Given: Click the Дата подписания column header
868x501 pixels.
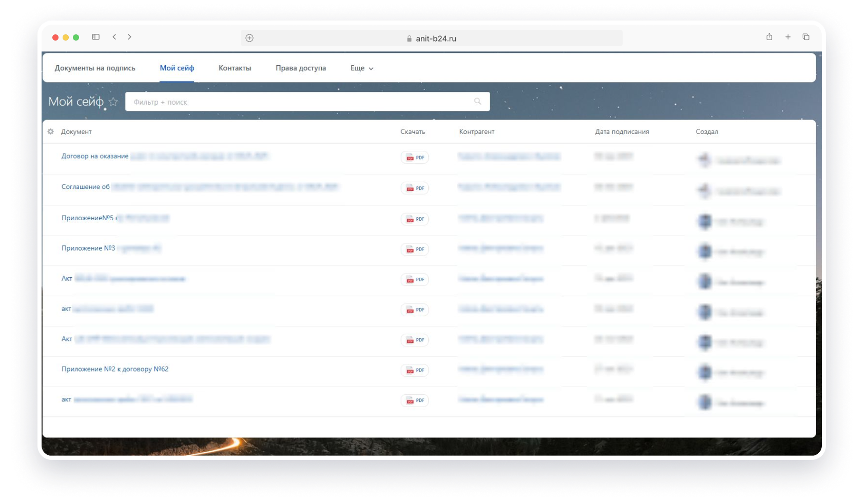Looking at the screenshot, I should pyautogui.click(x=622, y=132).
